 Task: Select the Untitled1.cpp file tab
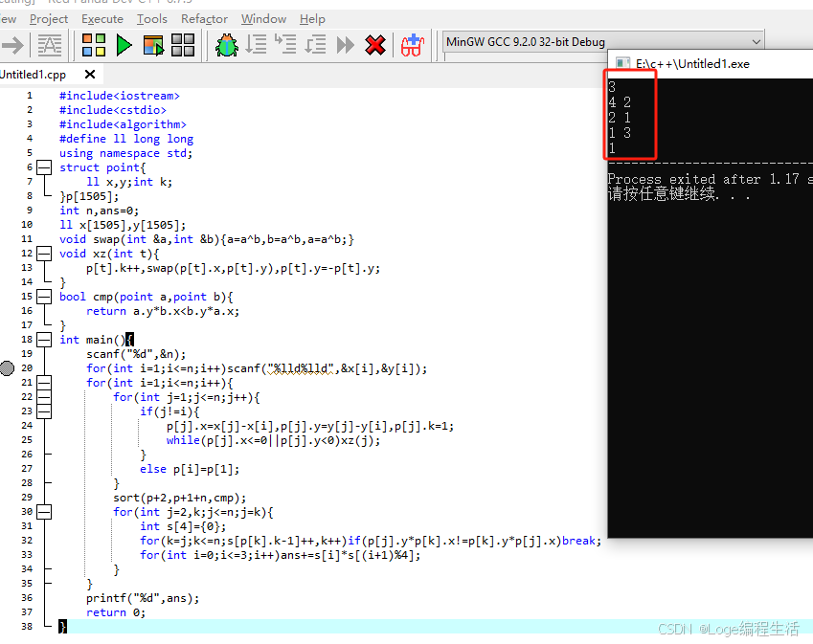(34, 75)
